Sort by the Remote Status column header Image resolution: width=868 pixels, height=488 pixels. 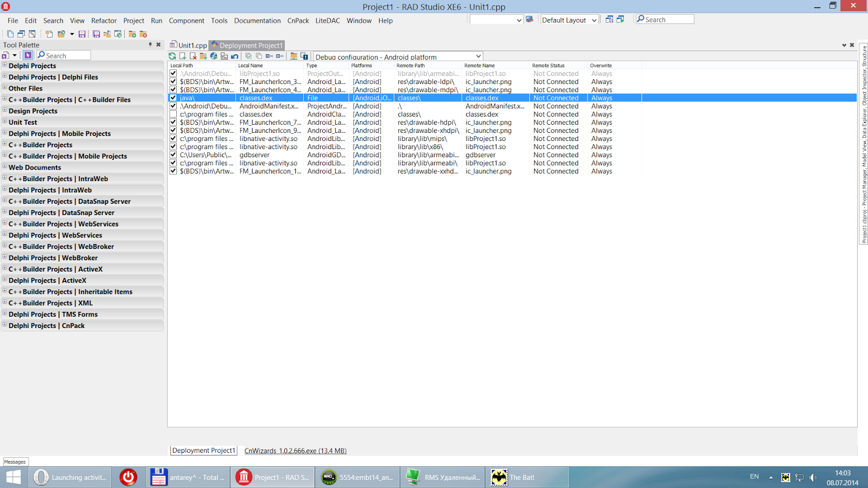click(x=559, y=66)
